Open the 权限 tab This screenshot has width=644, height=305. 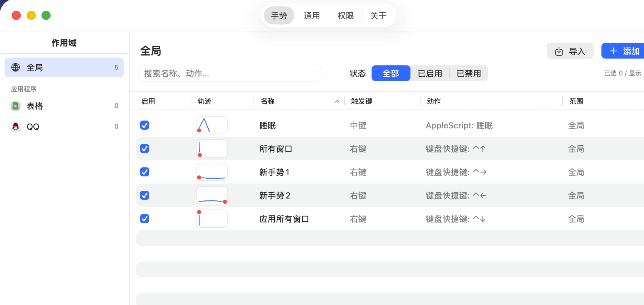(x=345, y=15)
